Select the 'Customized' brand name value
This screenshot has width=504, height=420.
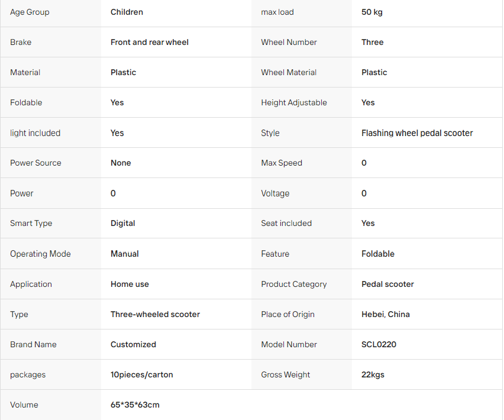(x=133, y=344)
